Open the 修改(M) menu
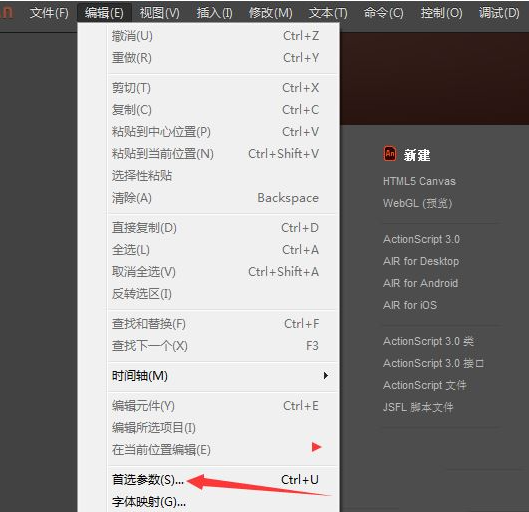This screenshot has height=512, width=529. (x=271, y=13)
